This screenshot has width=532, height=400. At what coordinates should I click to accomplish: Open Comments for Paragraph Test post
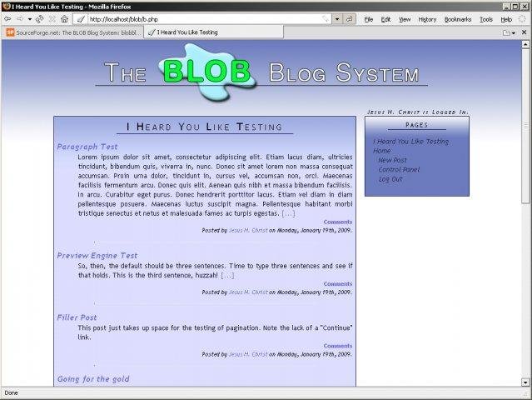tap(337, 222)
